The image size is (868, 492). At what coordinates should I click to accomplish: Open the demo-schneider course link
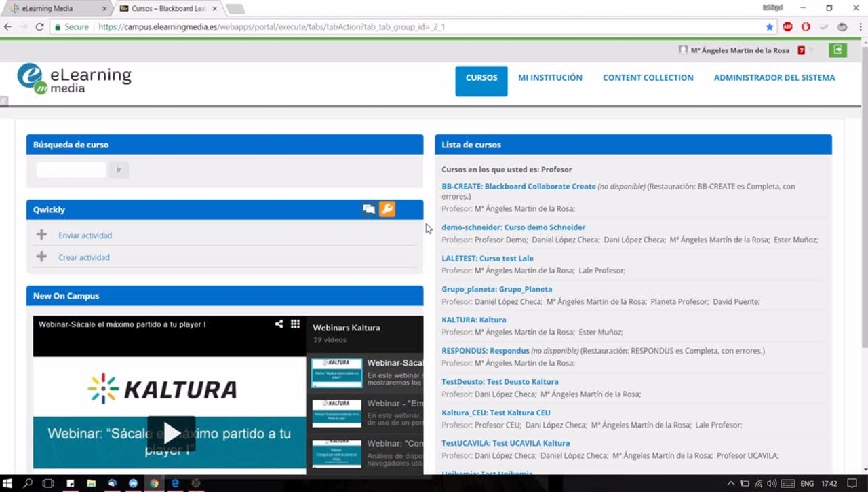tap(513, 227)
